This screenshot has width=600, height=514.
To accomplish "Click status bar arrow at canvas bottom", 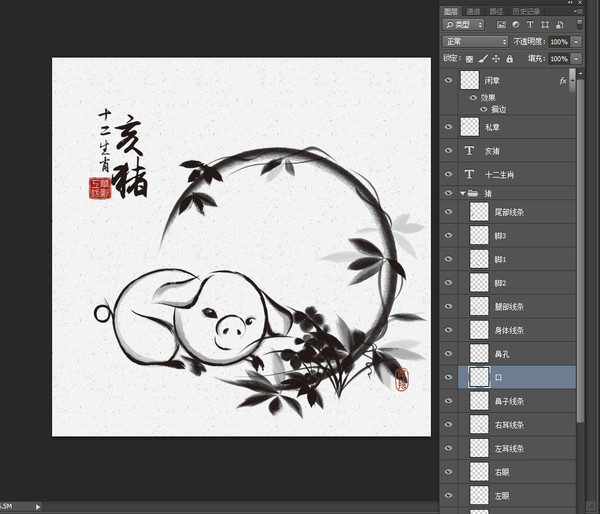I will pos(38,507).
